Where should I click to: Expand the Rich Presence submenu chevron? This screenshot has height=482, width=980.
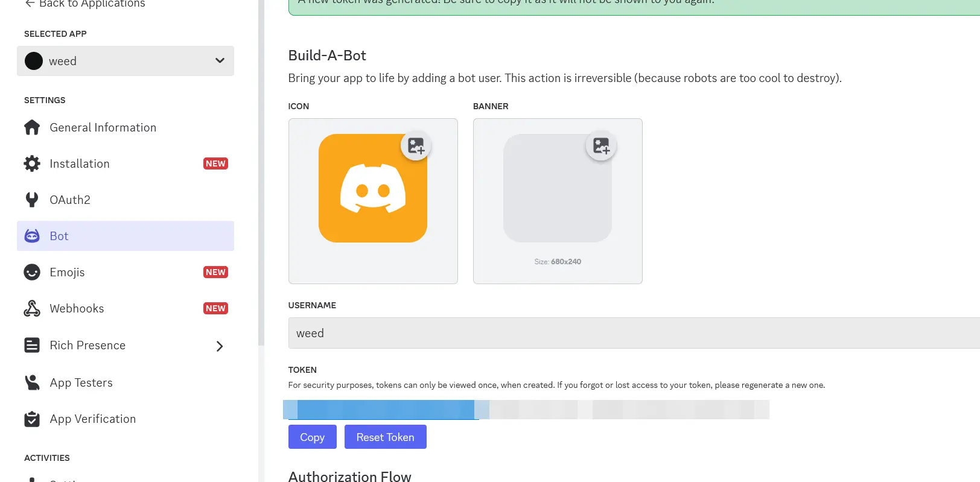pyautogui.click(x=220, y=346)
